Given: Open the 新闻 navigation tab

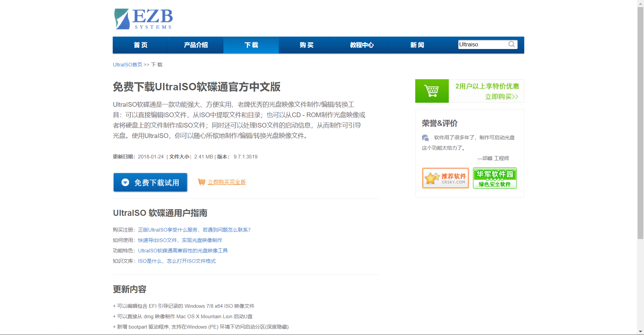Looking at the screenshot, I should pyautogui.click(x=417, y=45).
